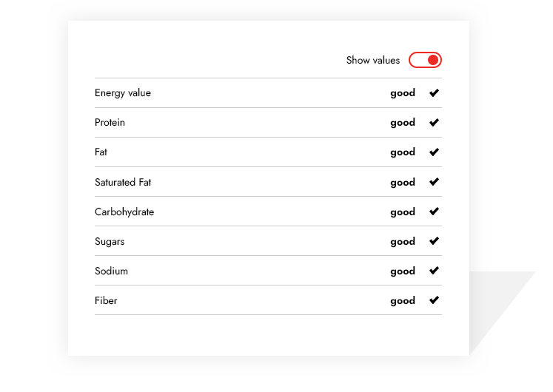This screenshot has width=553, height=392.
Task: Select the Sugars row label
Action: click(x=110, y=242)
